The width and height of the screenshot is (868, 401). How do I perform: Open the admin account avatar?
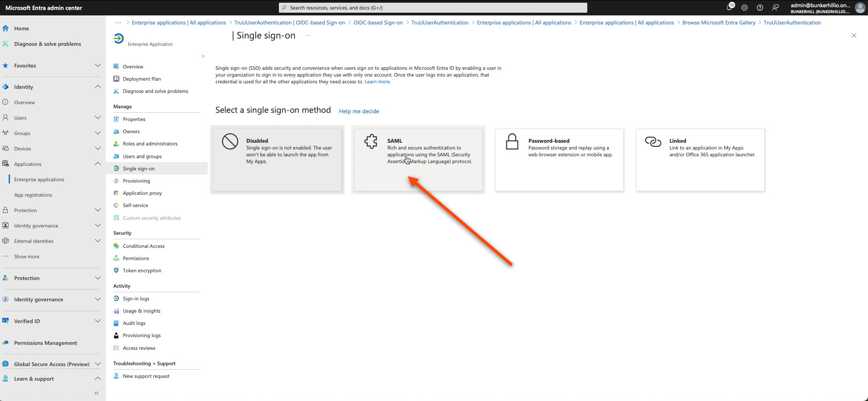(x=860, y=8)
